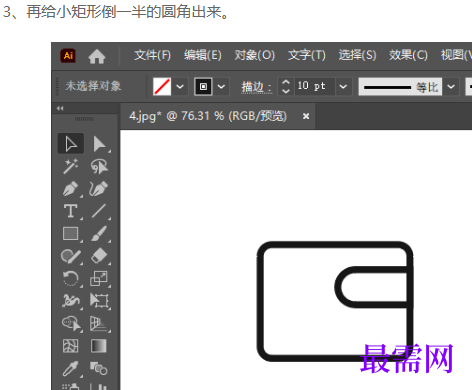Image resolution: width=472 pixels, height=390 pixels.
Task: Pick the Mesh tool
Action: coord(71,346)
